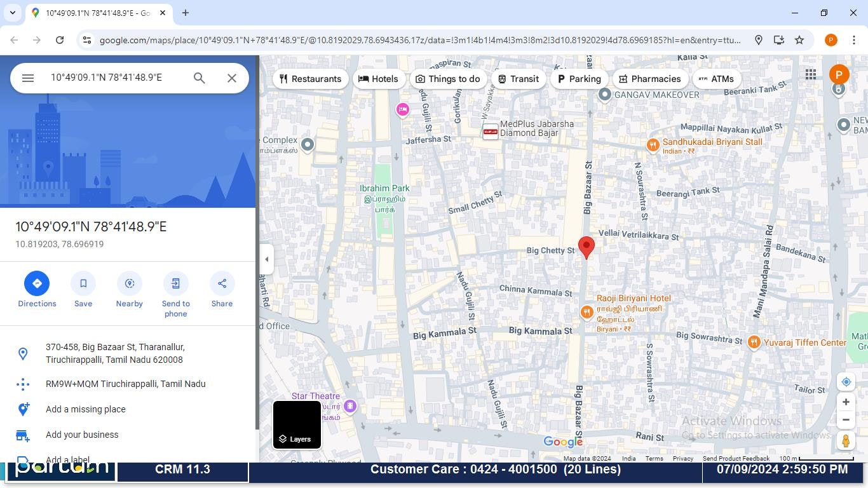Save this place with the bookmark icon

pyautogui.click(x=83, y=289)
